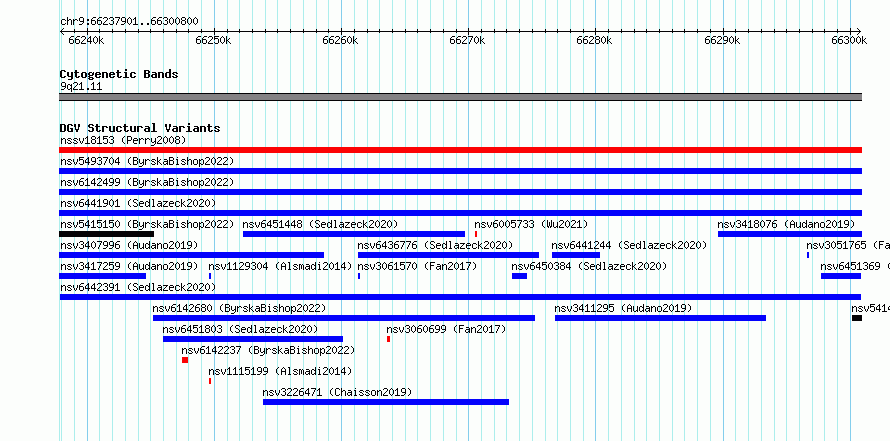The image size is (890, 441).
Task: Open nsv6451448 (Sedlazeck2020) label
Action: coord(320,224)
